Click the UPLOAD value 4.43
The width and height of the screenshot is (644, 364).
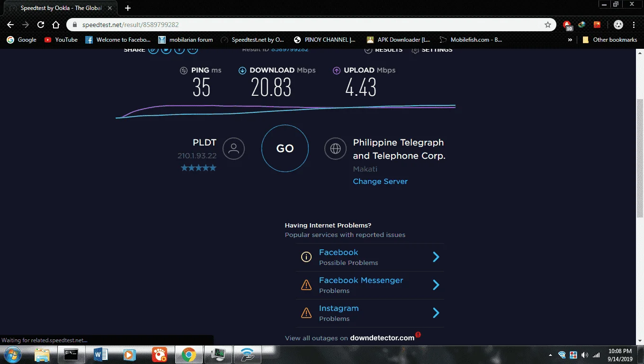coord(361,88)
